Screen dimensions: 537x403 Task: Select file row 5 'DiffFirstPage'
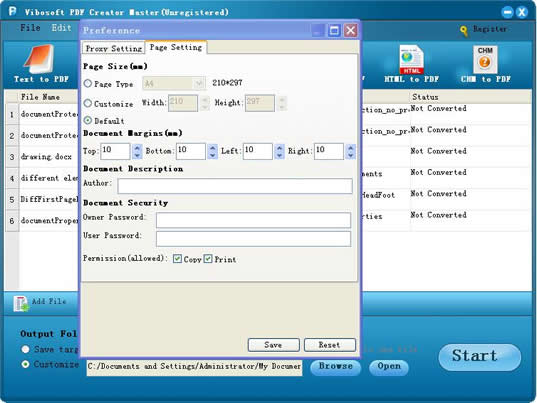49,199
